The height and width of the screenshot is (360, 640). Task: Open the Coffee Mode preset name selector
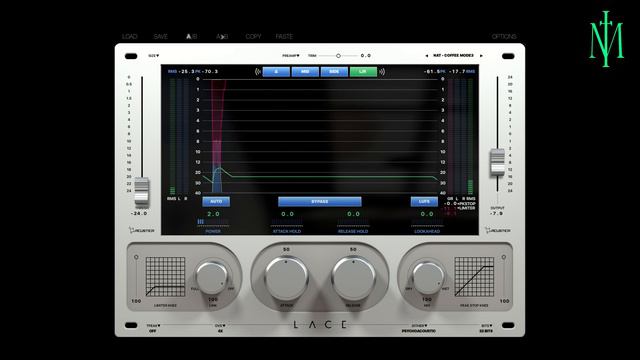click(x=453, y=55)
